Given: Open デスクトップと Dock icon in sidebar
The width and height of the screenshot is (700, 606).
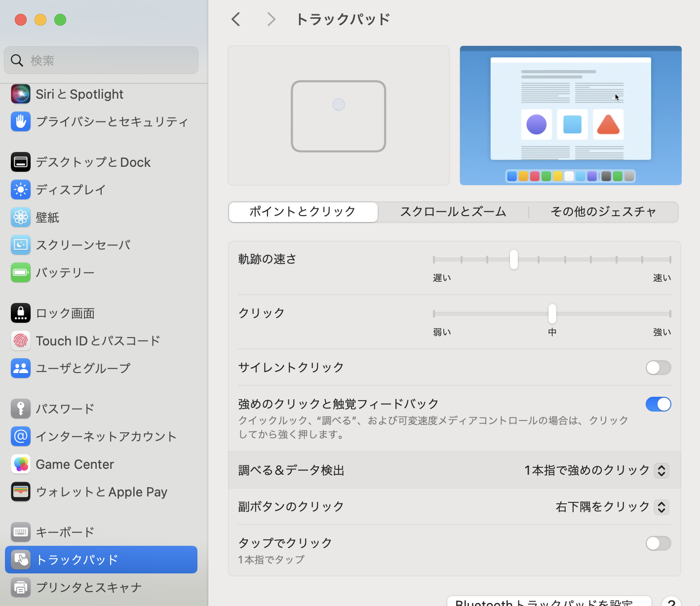Looking at the screenshot, I should click(20, 162).
